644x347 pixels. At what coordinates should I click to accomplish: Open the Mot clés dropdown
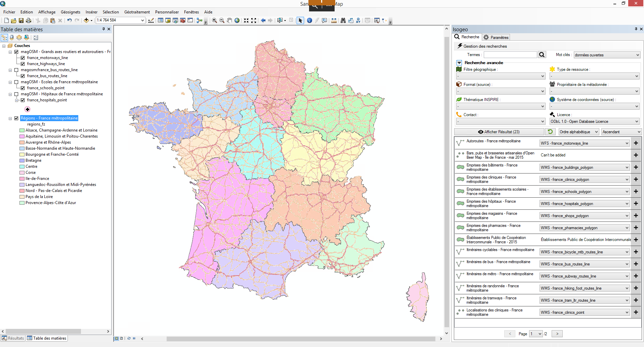607,55
